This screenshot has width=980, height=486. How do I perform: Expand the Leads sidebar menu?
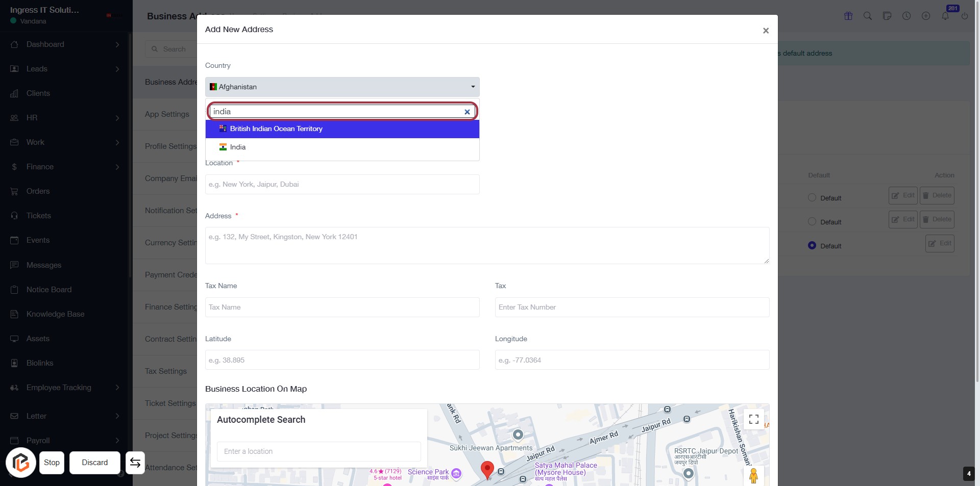[65, 69]
